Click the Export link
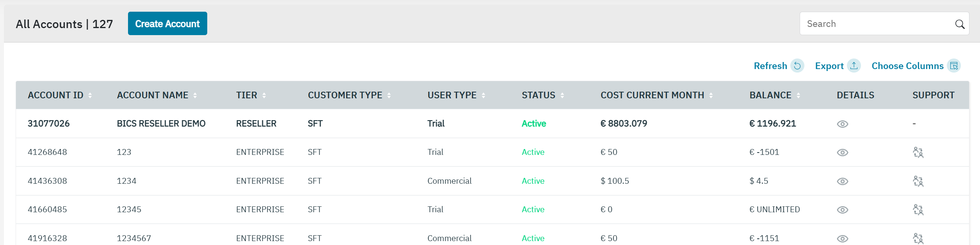The width and height of the screenshot is (980, 245). 829,66
